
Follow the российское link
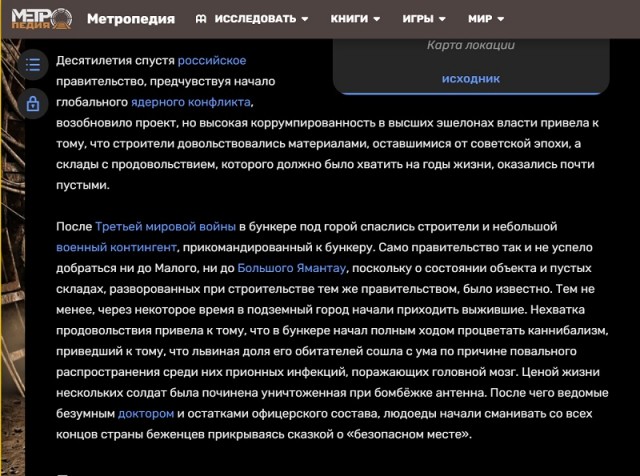(212, 60)
